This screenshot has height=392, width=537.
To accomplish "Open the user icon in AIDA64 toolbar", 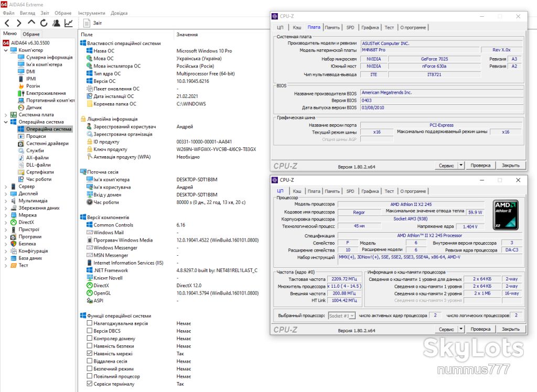I will pyautogui.click(x=56, y=23).
